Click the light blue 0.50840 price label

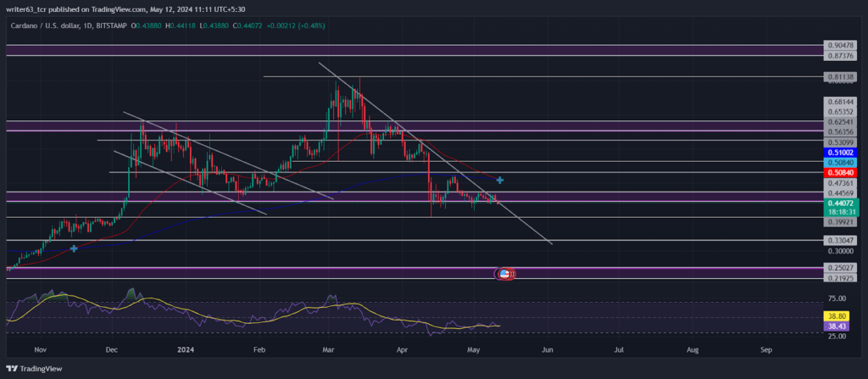click(841, 162)
